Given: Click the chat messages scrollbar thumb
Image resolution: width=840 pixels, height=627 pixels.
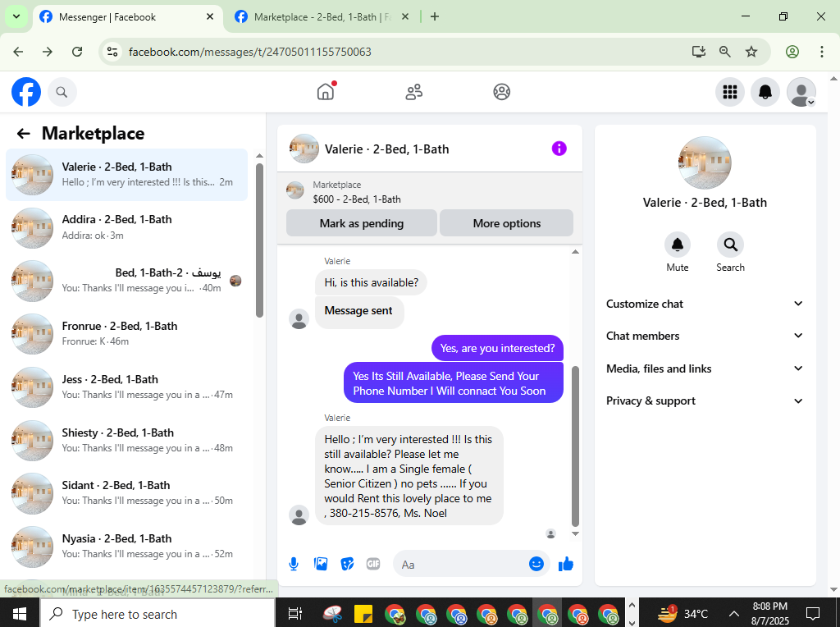Looking at the screenshot, I should (575, 446).
